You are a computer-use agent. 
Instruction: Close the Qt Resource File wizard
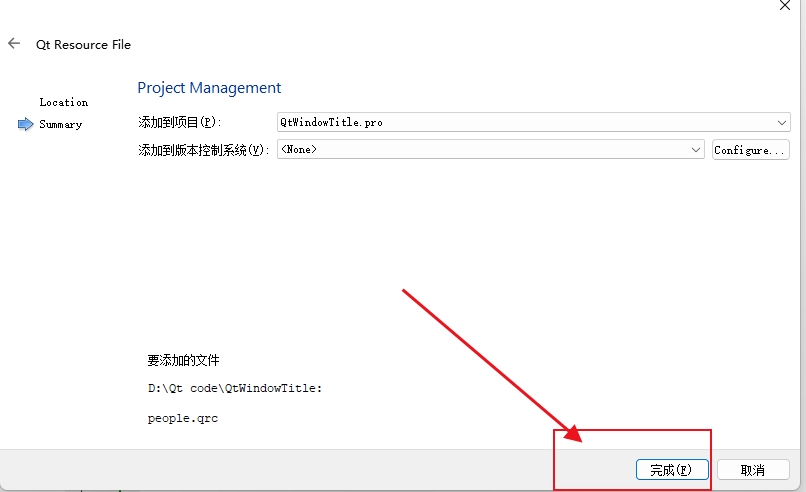(x=784, y=6)
